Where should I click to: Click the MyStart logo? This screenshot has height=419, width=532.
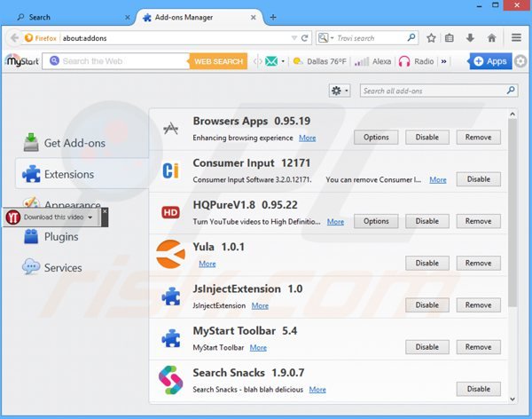coord(22,61)
